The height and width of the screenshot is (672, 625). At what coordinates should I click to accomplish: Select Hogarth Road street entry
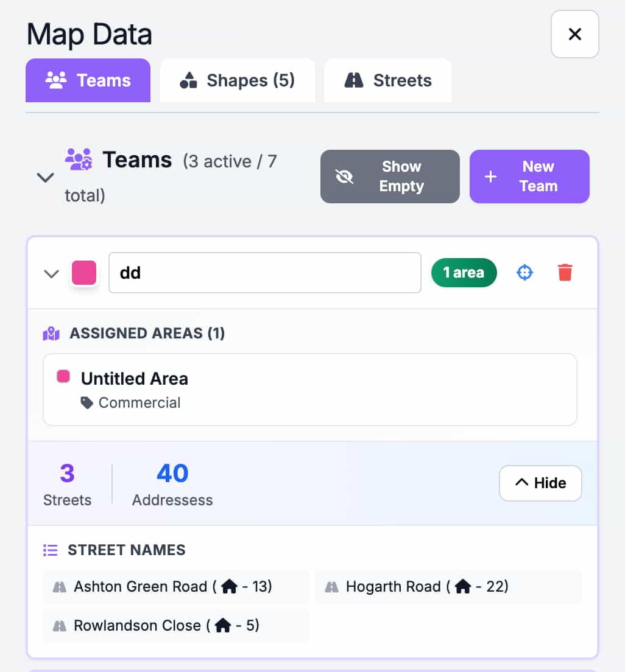coord(448,586)
